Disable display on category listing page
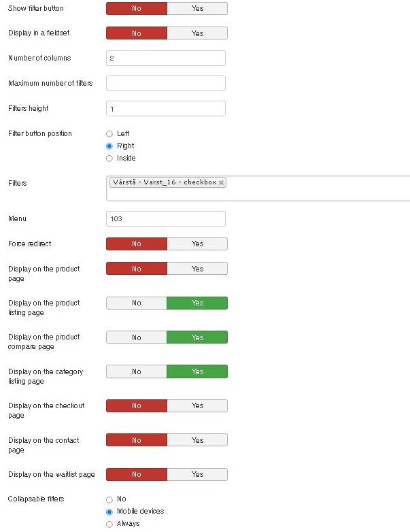 (x=137, y=371)
